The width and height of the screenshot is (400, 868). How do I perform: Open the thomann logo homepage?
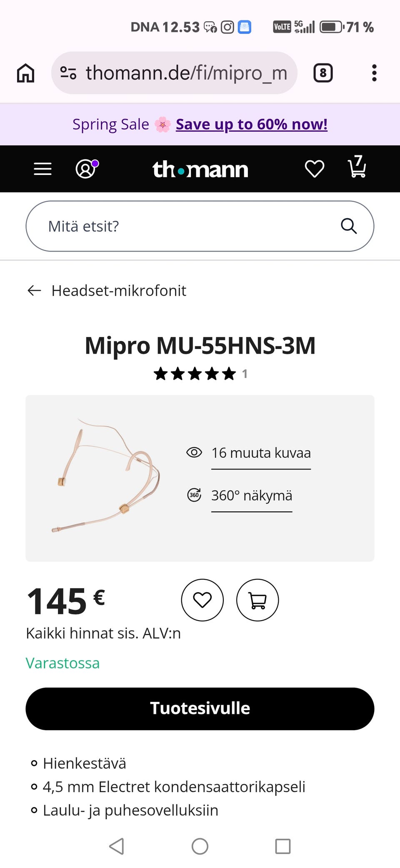(200, 170)
